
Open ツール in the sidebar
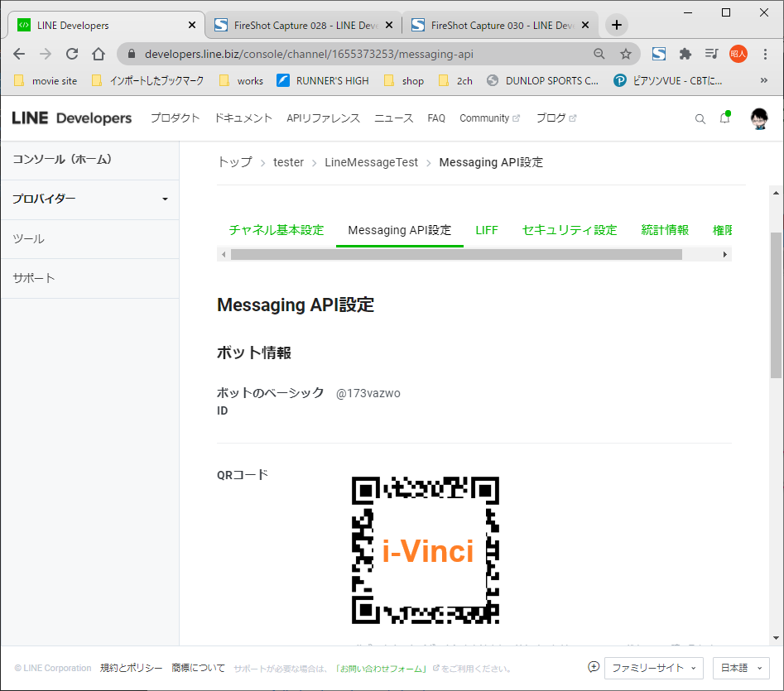click(x=90, y=239)
